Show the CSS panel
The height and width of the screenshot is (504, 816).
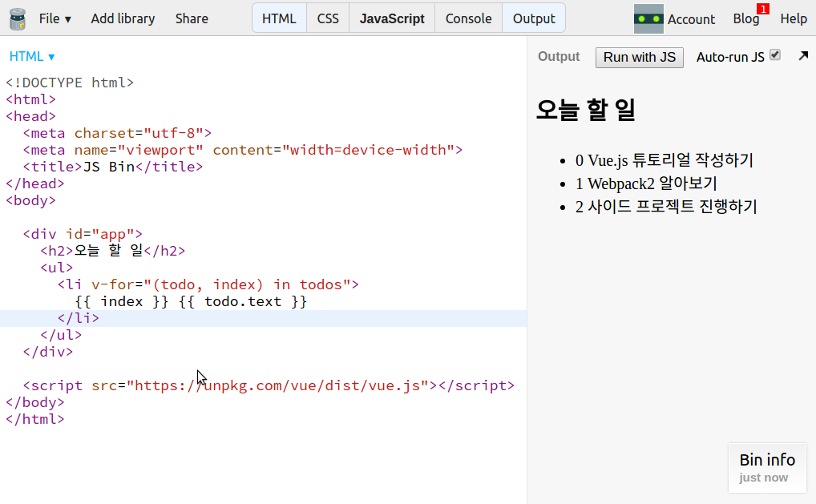[327, 18]
